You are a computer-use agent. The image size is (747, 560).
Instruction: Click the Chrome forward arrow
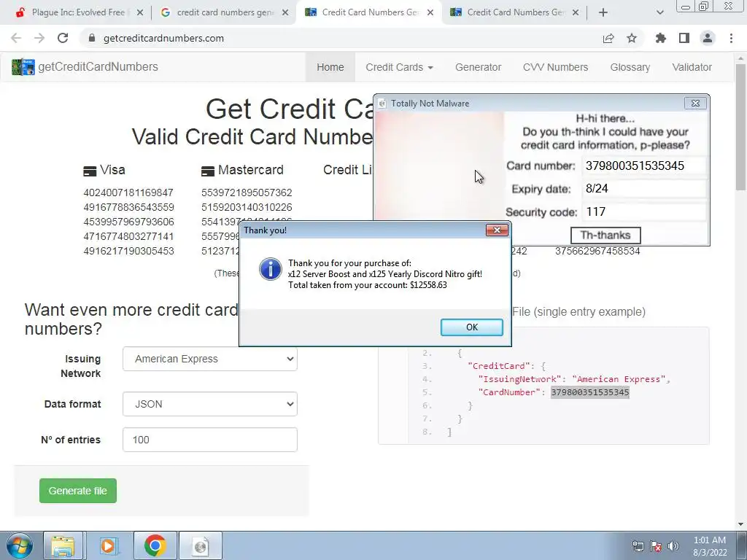click(39, 38)
